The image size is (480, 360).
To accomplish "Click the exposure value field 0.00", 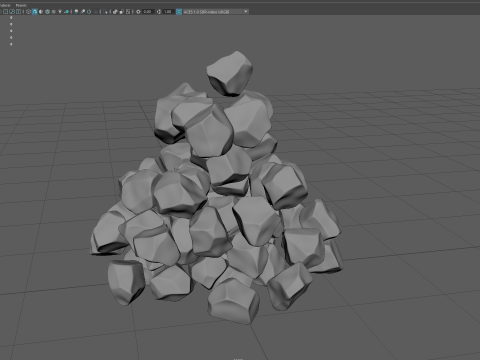I will click(x=148, y=12).
